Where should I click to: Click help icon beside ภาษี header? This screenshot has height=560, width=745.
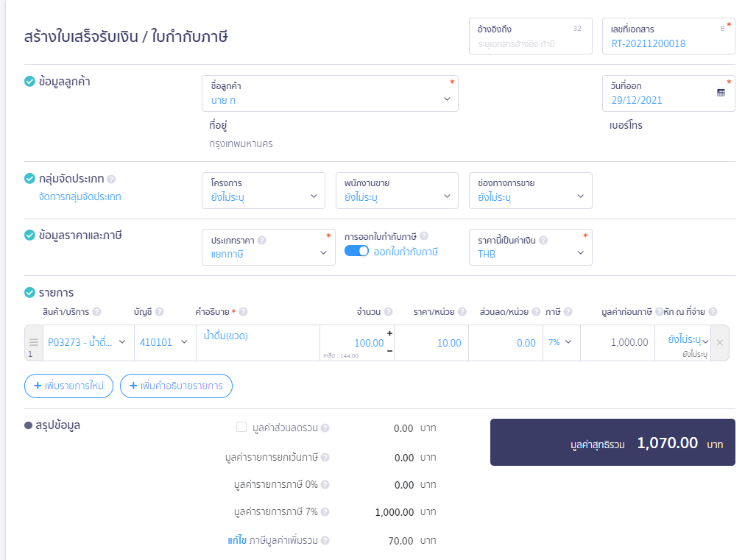568,311
